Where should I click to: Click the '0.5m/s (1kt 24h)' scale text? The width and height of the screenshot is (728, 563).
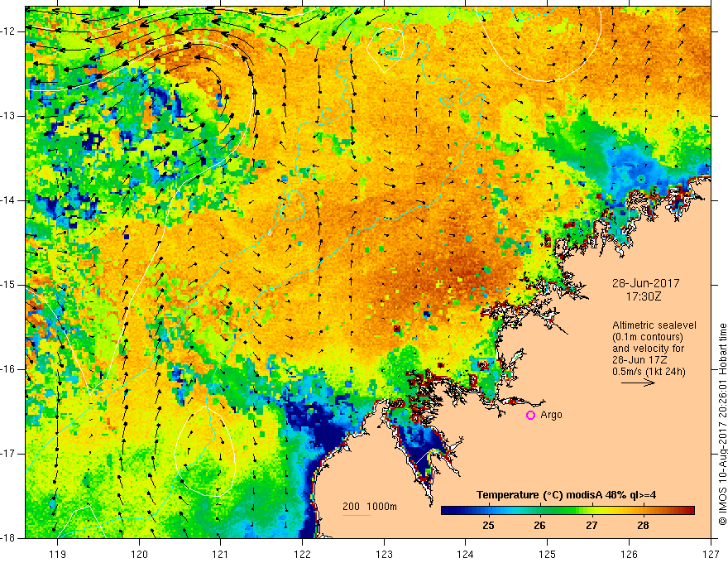point(649,372)
